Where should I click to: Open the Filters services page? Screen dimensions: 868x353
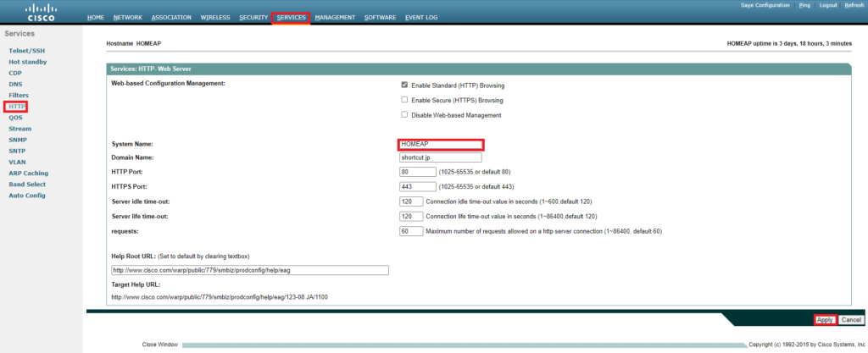[19, 96]
